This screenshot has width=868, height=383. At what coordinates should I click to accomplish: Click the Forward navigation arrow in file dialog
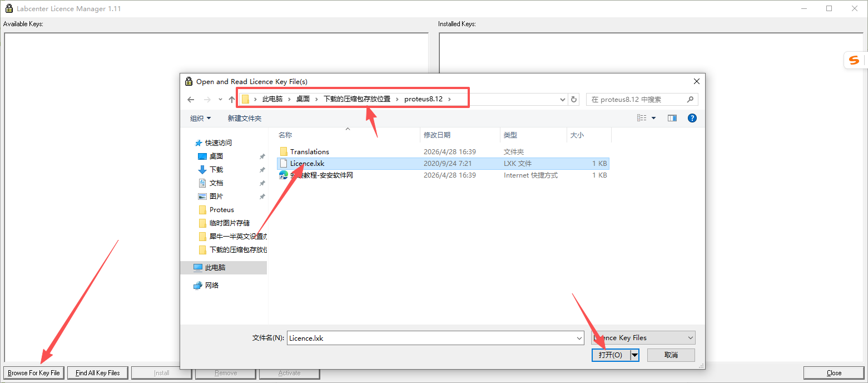(207, 100)
